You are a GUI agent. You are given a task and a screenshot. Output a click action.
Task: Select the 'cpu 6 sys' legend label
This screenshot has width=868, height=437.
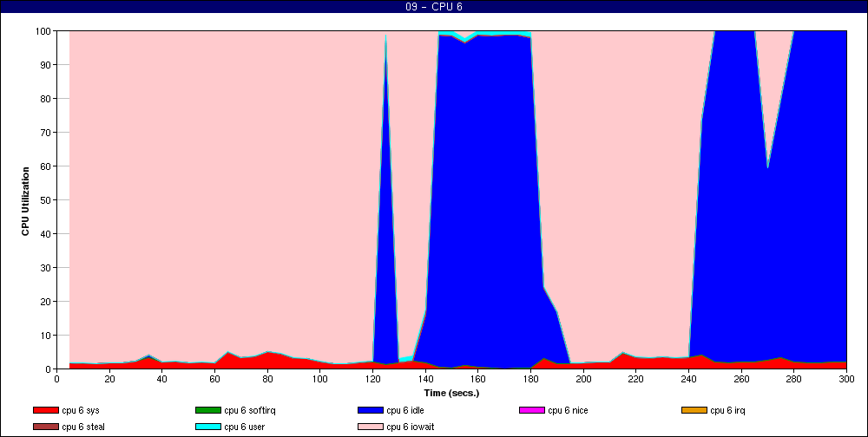[x=81, y=410]
